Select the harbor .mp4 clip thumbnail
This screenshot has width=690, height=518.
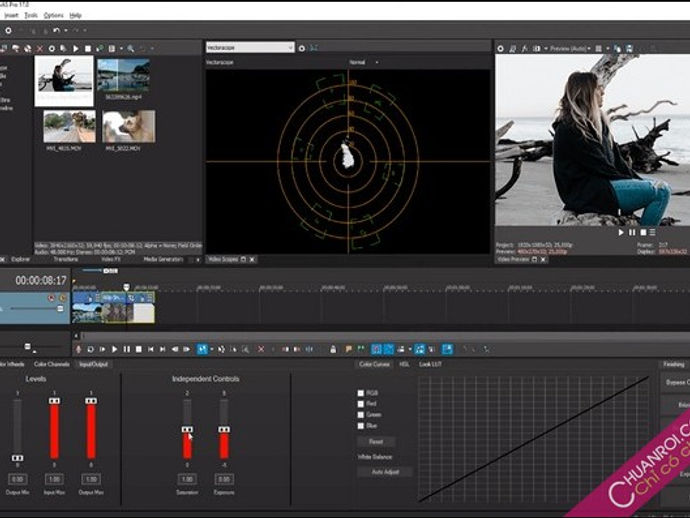click(x=123, y=75)
